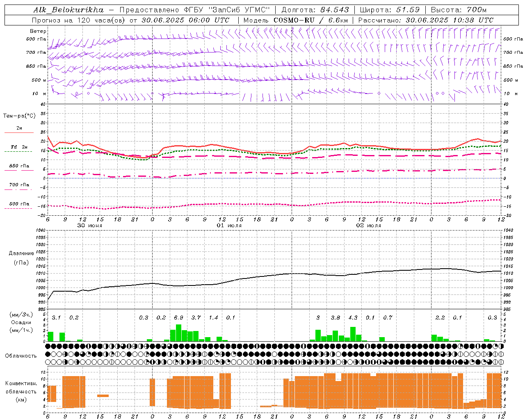The height and width of the screenshot is (420, 525).
Task: Click the 01 июля date label
Action: 229,226
